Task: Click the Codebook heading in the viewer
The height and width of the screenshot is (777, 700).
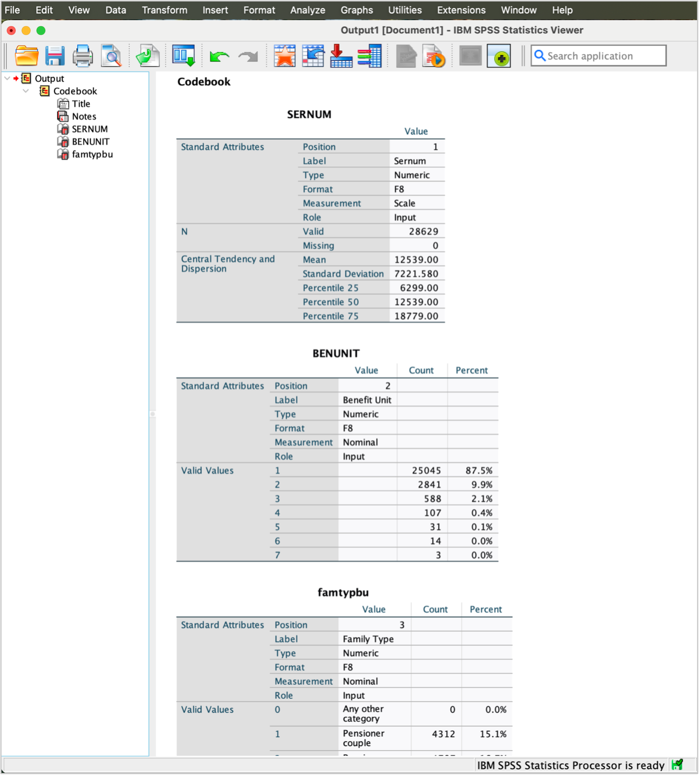Action: tap(204, 82)
